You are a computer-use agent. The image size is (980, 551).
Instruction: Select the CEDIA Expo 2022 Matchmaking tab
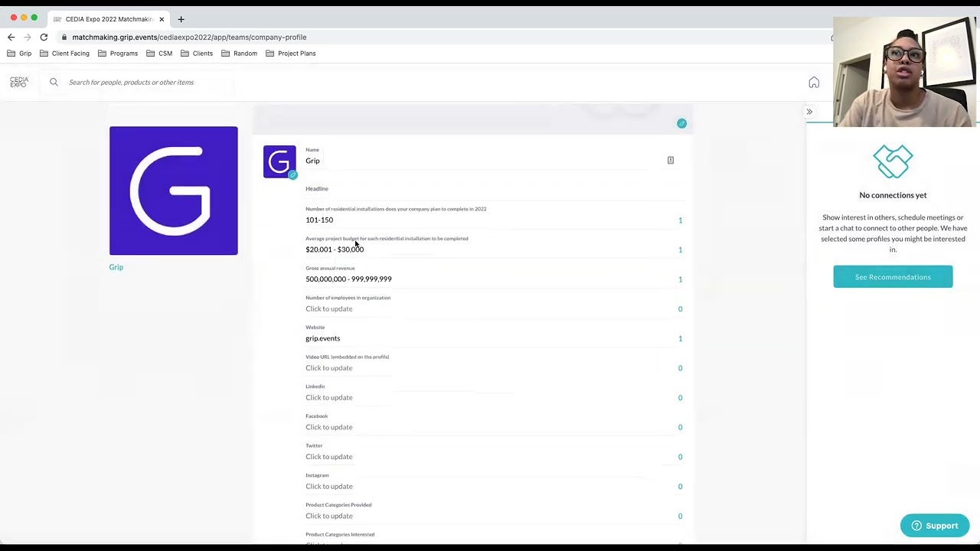[108, 19]
